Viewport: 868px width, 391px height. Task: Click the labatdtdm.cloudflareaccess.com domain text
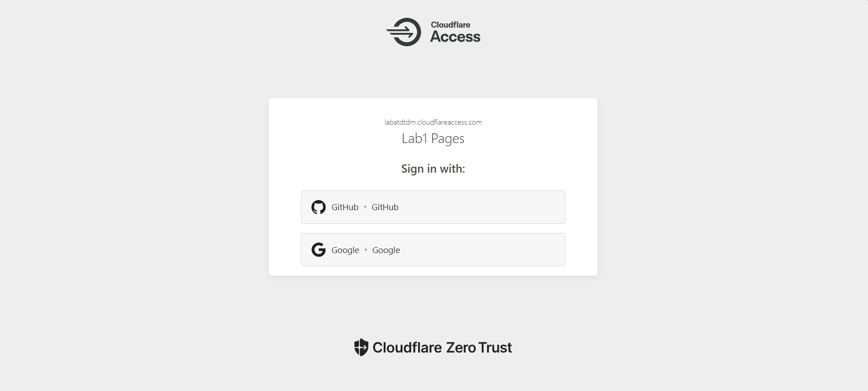point(433,122)
